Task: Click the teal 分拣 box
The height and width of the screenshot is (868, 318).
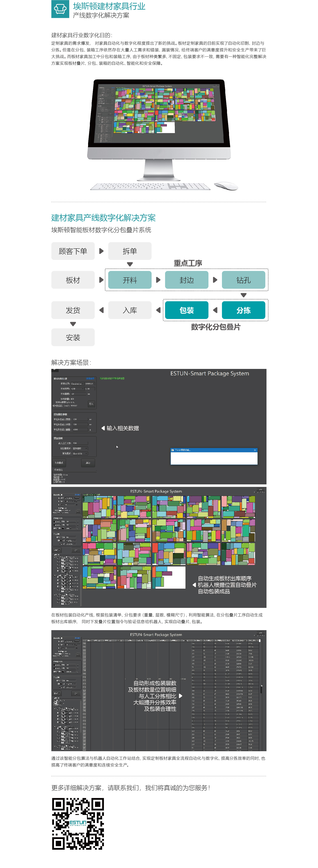Action: pos(244,310)
